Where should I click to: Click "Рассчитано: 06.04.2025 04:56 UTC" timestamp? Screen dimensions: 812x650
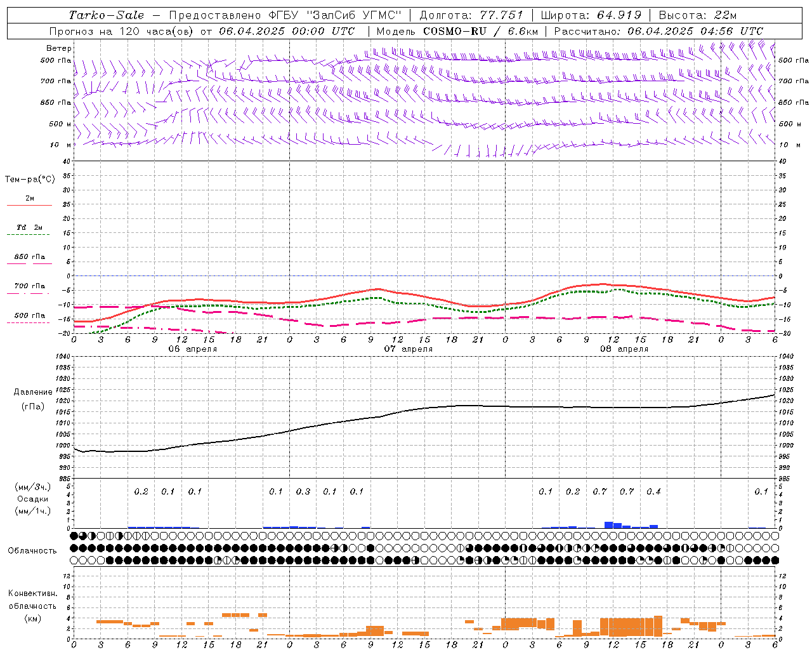(658, 31)
